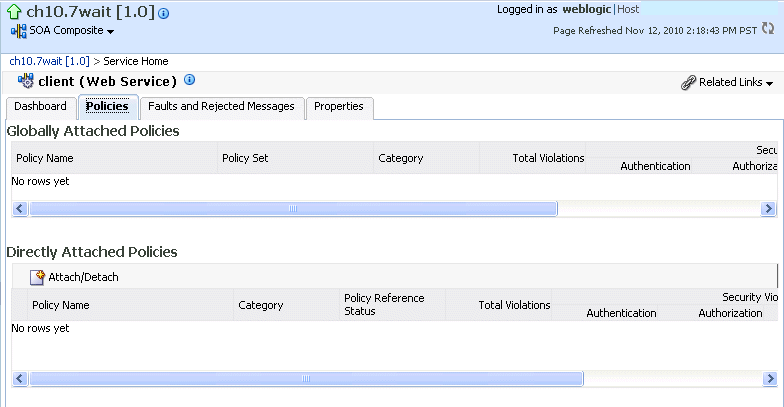Switch to the Dashboard tab

(x=40, y=106)
